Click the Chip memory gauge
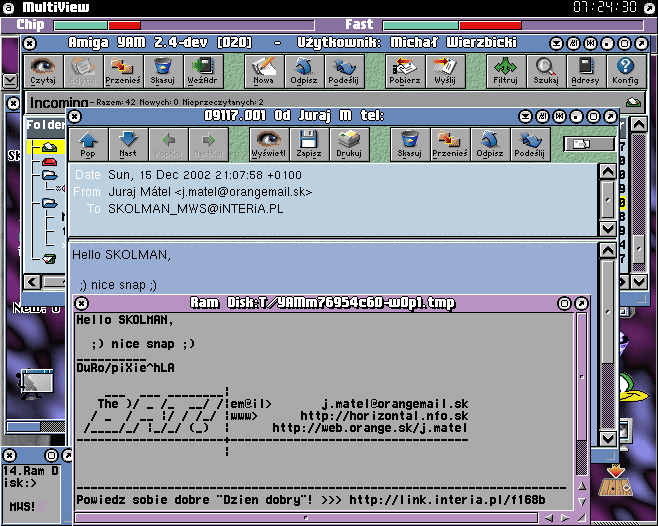The width and height of the screenshot is (658, 526). coord(184,25)
